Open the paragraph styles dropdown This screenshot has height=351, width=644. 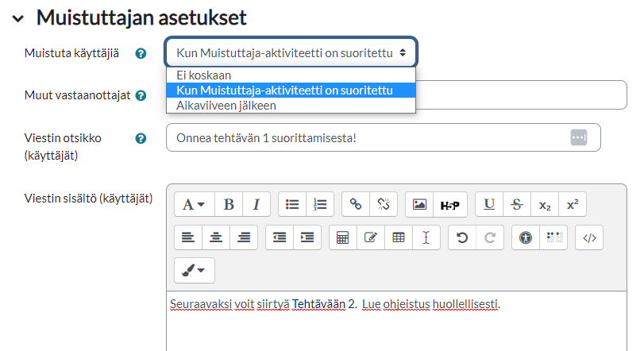click(194, 204)
